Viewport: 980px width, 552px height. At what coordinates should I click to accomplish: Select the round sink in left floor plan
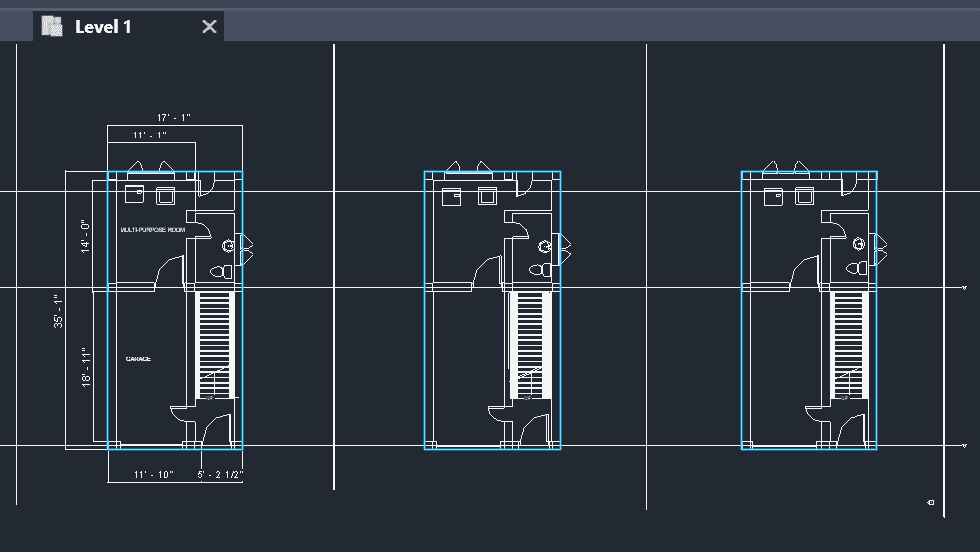227,246
